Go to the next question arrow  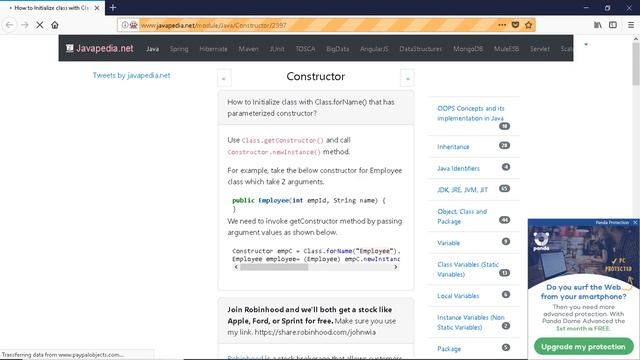407,78
